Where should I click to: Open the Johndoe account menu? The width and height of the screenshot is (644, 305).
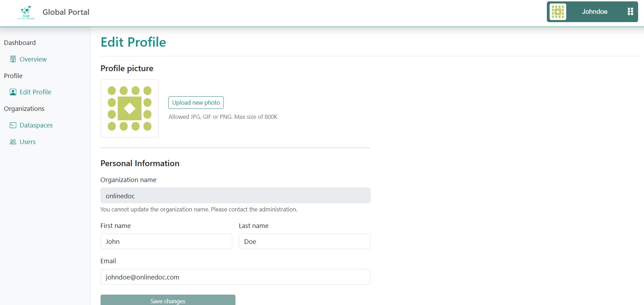tap(594, 12)
